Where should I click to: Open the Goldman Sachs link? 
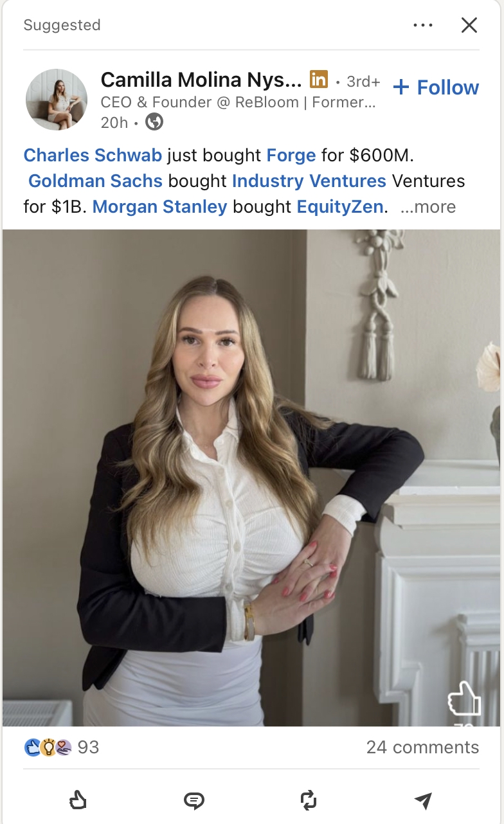pyautogui.click(x=95, y=181)
